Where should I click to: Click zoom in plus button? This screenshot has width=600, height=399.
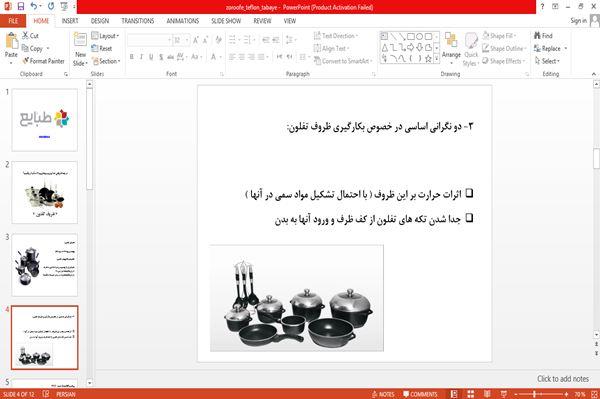(566, 394)
